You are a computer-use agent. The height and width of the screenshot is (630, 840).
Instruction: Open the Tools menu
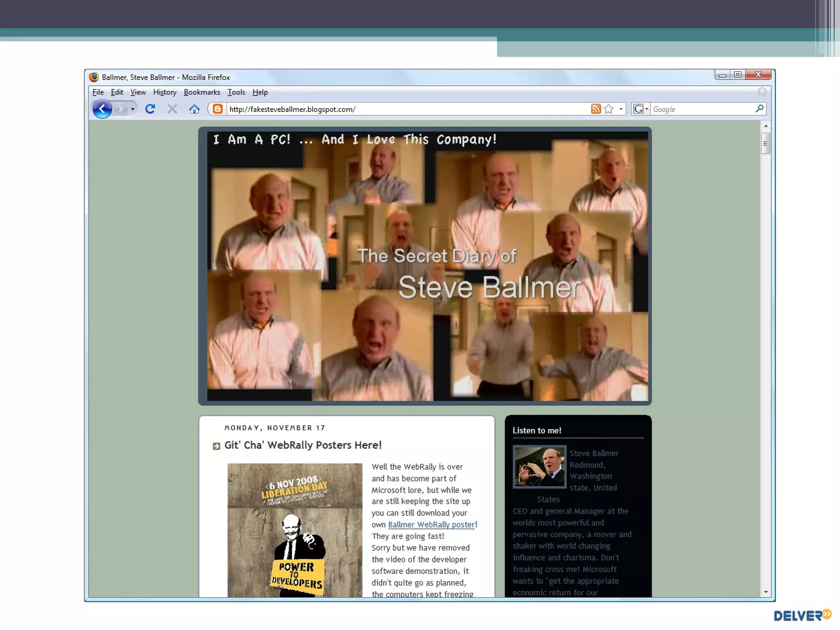pyautogui.click(x=236, y=92)
